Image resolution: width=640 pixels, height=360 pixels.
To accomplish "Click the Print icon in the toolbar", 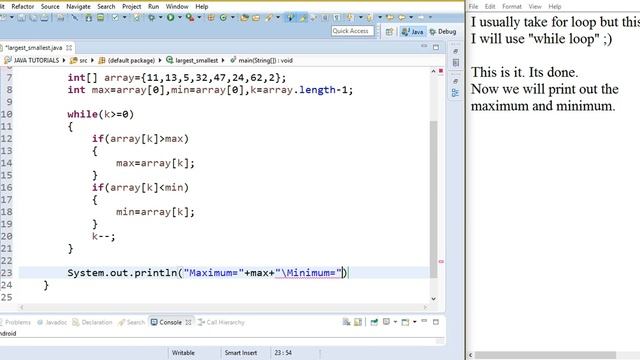I will [x=60, y=18].
